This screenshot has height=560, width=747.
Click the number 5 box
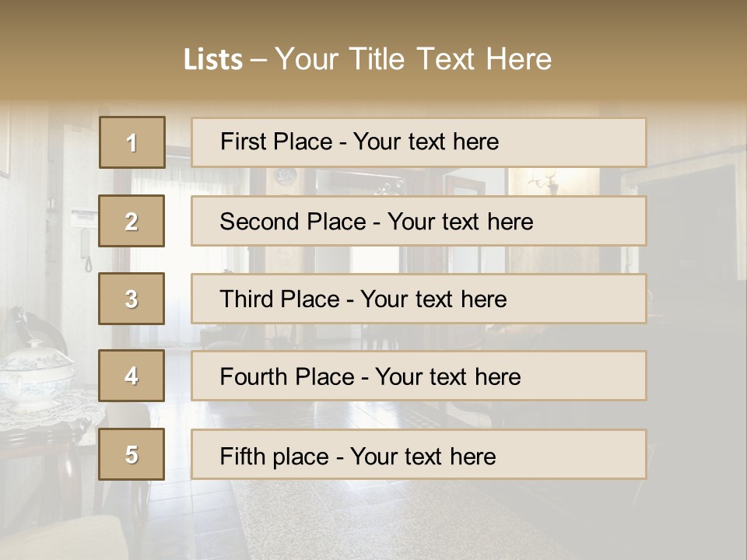coord(132,454)
